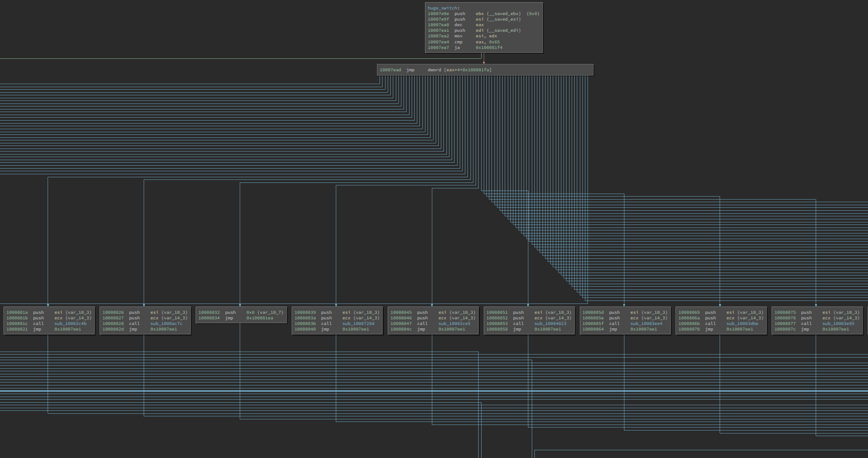The height and width of the screenshot is (458, 868).
Task: Click the 0x65 constant in cmp instruction
Action: pyautogui.click(x=494, y=42)
